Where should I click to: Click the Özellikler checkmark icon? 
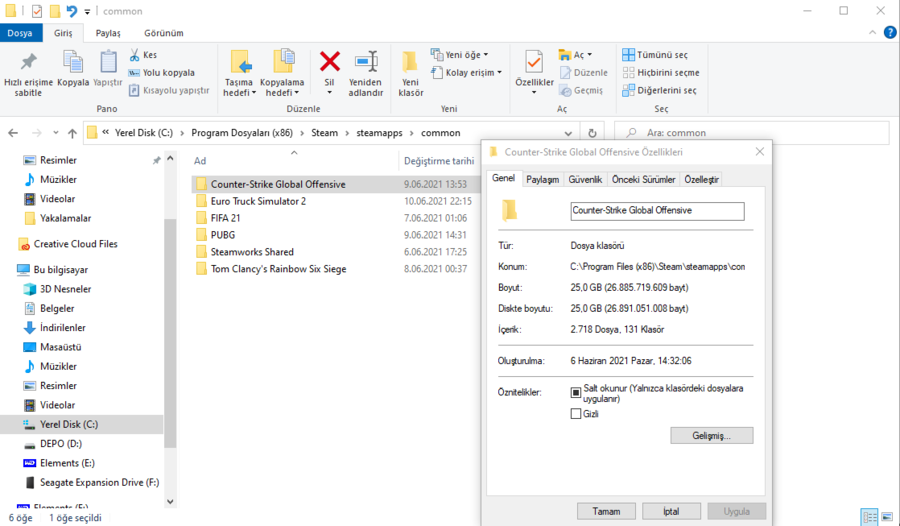pos(534,63)
